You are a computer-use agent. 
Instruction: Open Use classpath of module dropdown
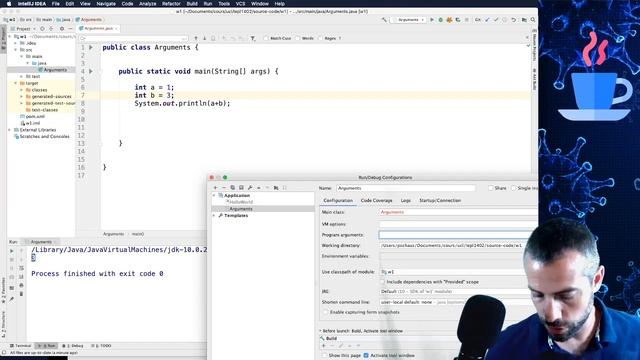(458, 272)
